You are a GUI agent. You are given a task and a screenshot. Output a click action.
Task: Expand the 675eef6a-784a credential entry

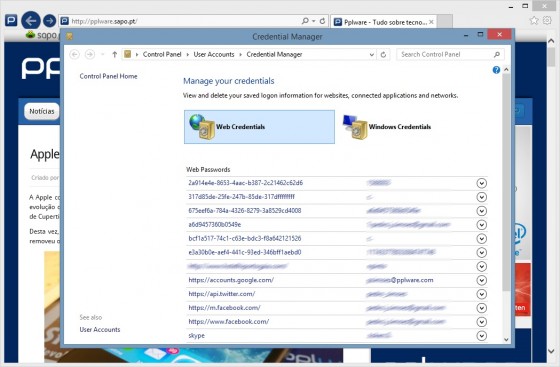[x=481, y=211]
